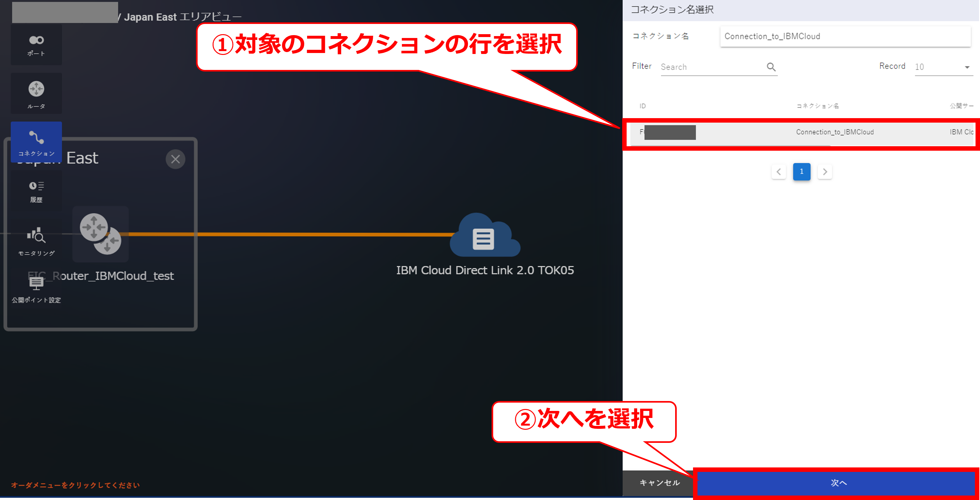Screen dimensions: 980x500
Task: Close the Japan East area panel
Action: coord(175,159)
